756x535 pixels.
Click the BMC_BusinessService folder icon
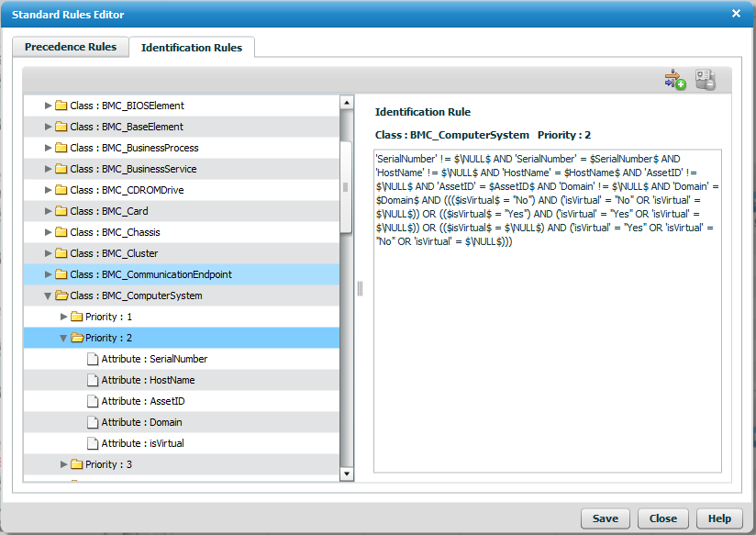61,169
